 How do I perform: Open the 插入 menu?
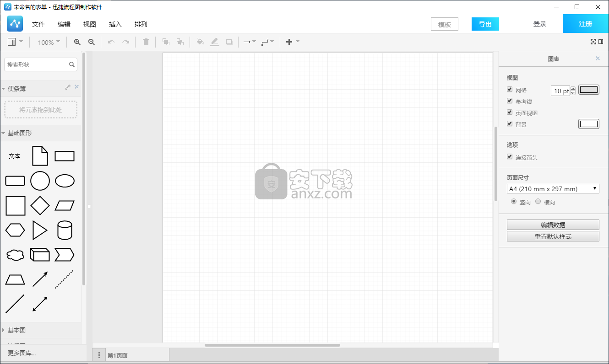pyautogui.click(x=115, y=24)
